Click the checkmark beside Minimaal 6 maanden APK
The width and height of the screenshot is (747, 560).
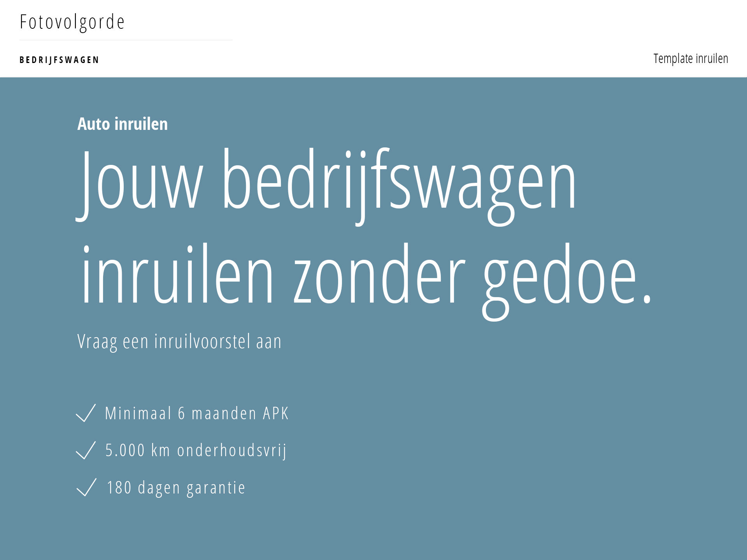click(x=86, y=413)
